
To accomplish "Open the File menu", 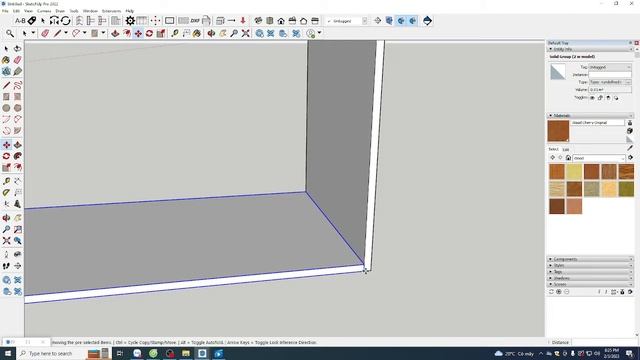I will click(x=5, y=11).
